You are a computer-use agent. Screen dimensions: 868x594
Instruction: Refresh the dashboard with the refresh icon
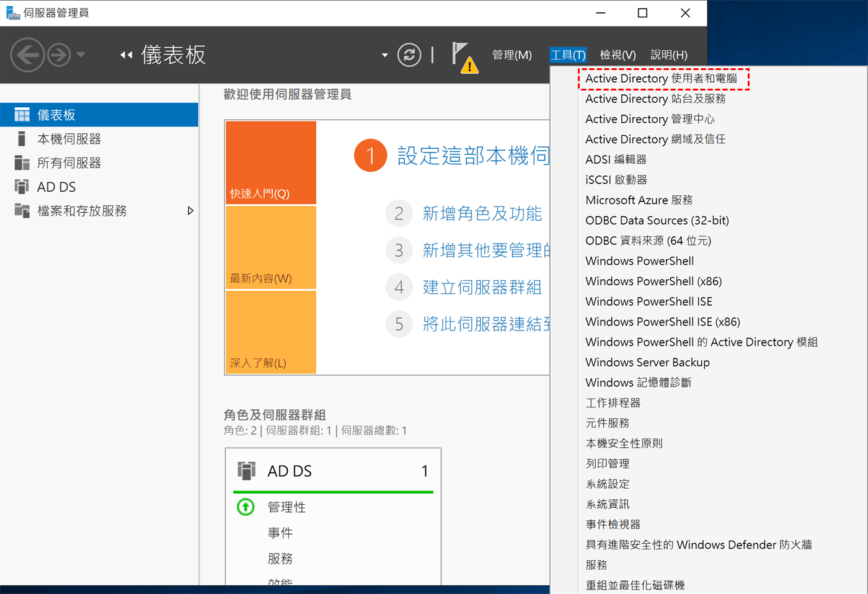409,55
